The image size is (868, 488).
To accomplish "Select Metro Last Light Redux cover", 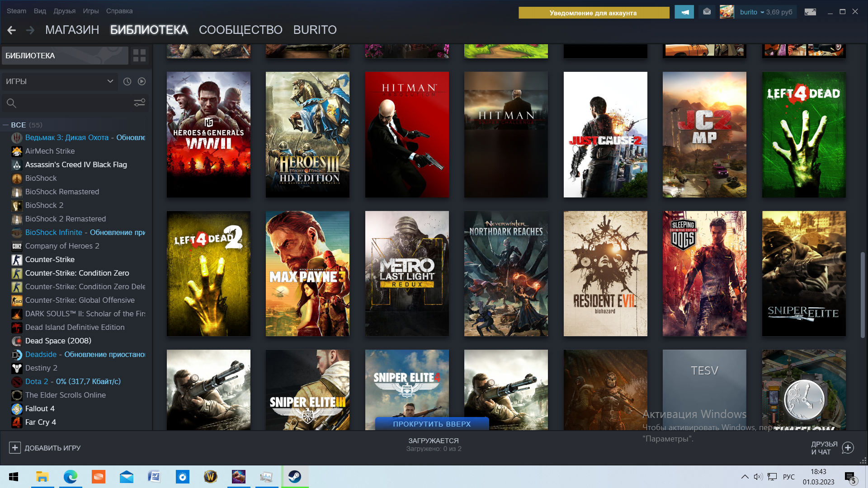I will (x=407, y=273).
